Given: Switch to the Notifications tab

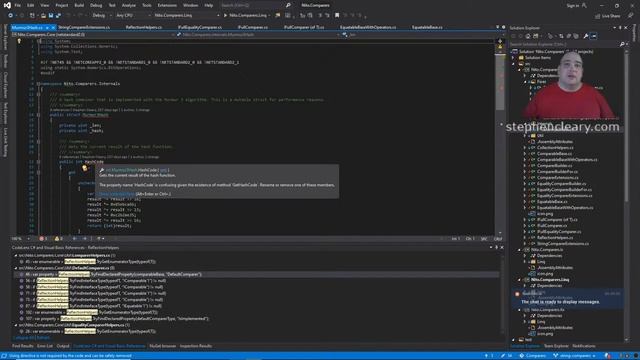Looking at the screenshot, I should (x=584, y=346).
